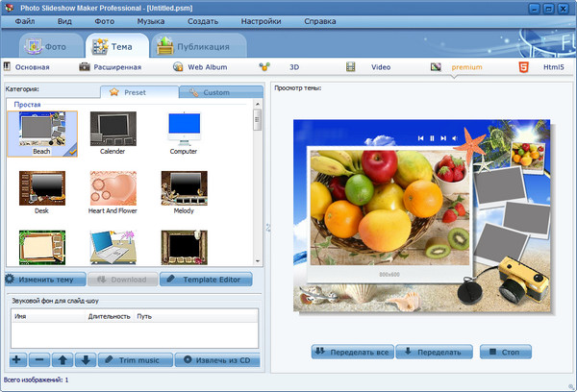Click the Trim music button
The width and height of the screenshot is (577, 392).
point(136,359)
